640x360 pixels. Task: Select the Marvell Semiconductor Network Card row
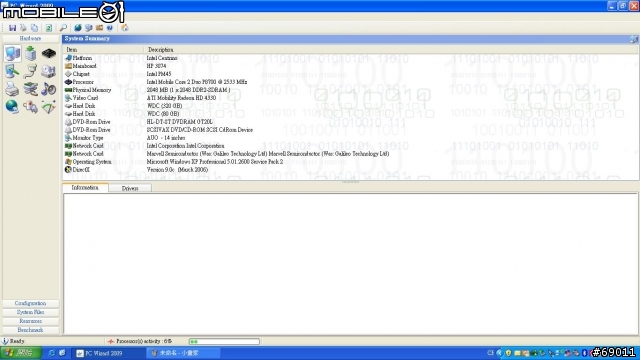tap(351, 153)
